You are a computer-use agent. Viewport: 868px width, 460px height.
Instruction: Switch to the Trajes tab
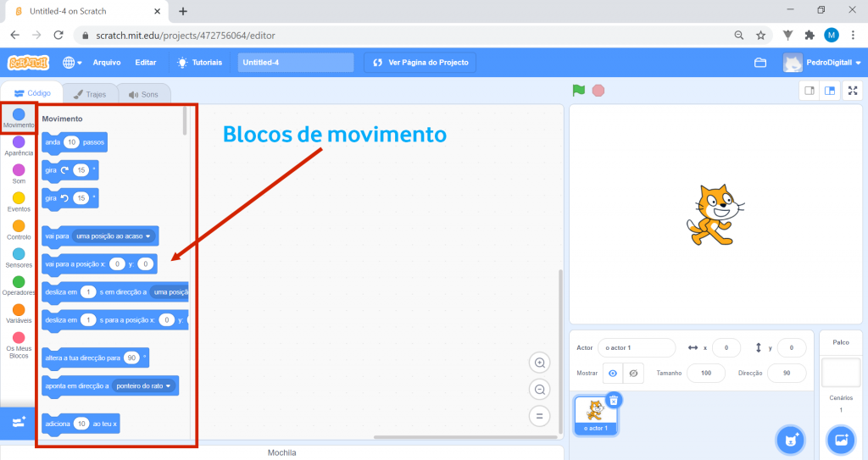coord(90,94)
